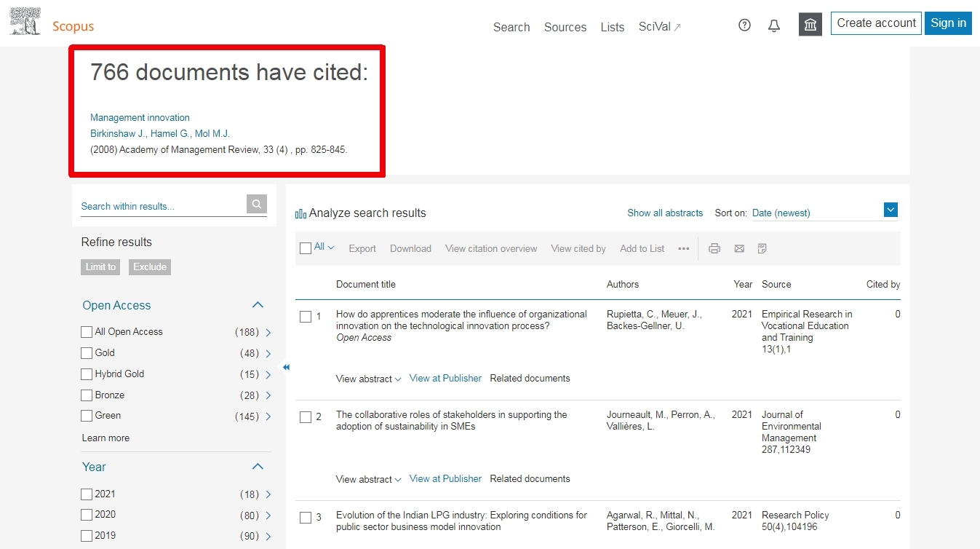Open Search in the top navigation

click(x=511, y=27)
